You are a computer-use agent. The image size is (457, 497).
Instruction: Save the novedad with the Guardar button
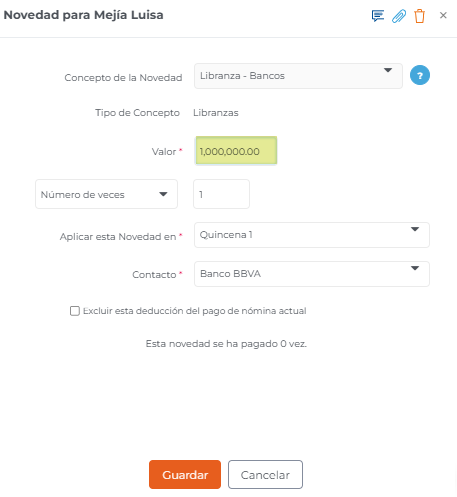(185, 475)
